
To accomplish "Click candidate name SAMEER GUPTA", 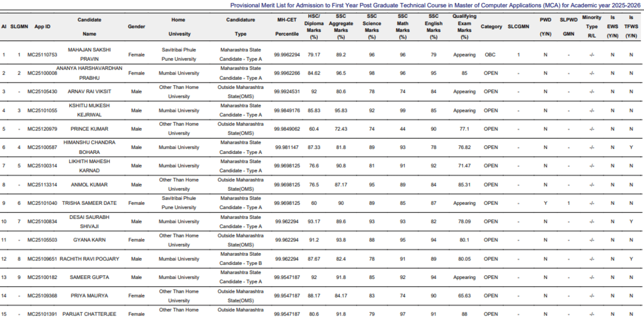I will pos(90,277).
